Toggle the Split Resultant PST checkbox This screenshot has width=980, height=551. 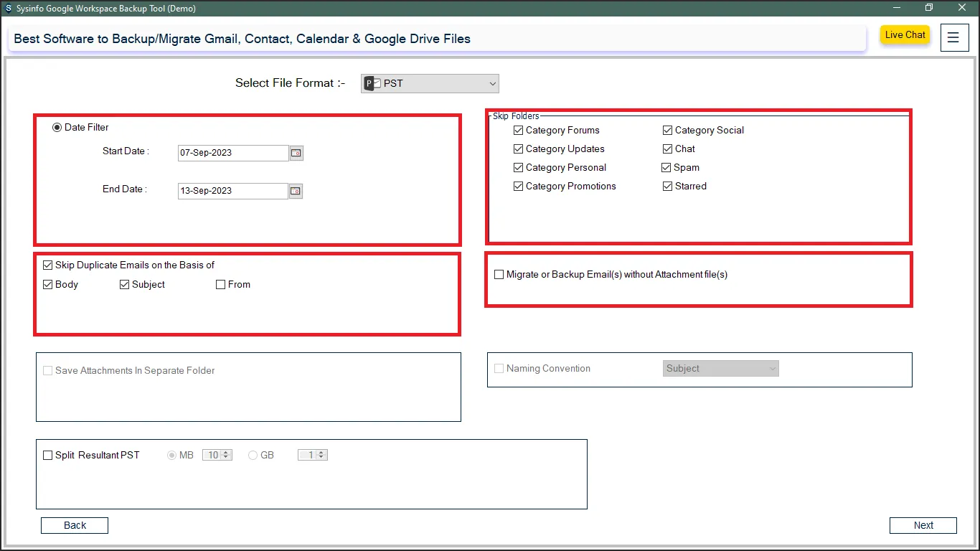[x=48, y=456]
